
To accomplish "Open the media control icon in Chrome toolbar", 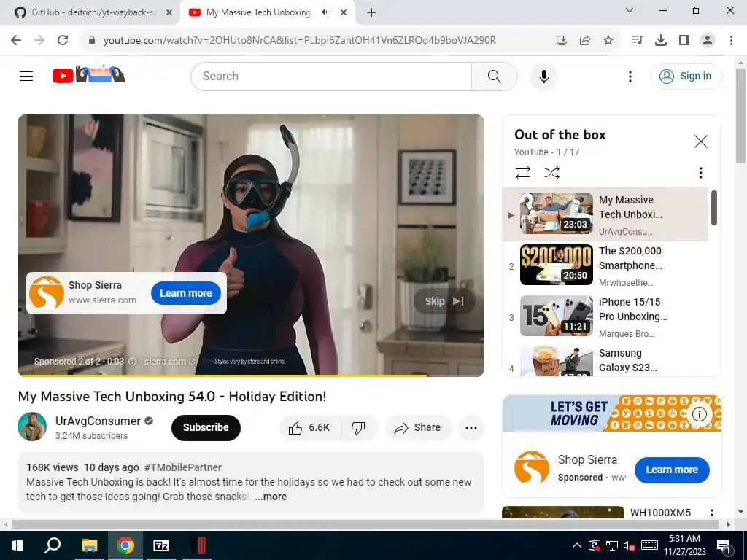I will click(637, 40).
